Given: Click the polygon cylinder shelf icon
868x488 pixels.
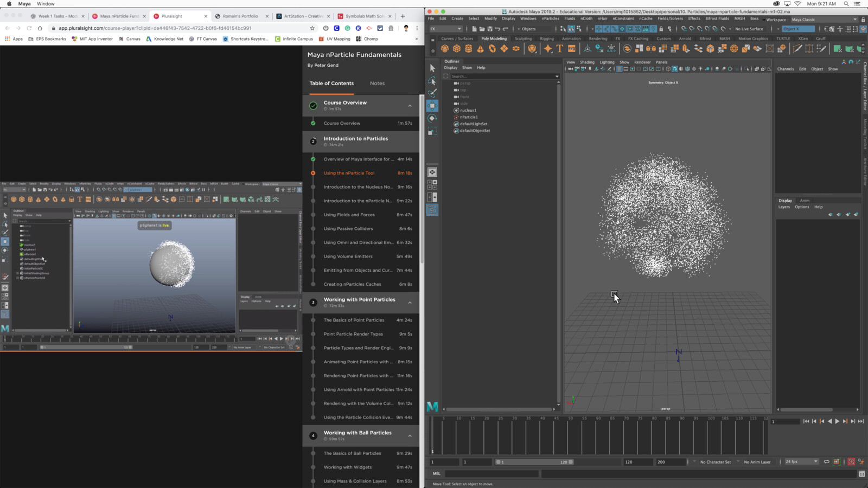Looking at the screenshot, I should coord(468,48).
